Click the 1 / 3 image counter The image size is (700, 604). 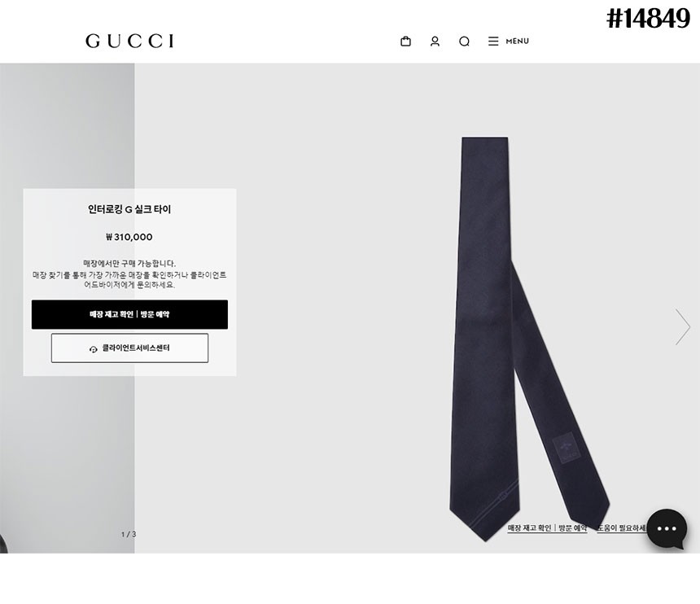point(129,534)
